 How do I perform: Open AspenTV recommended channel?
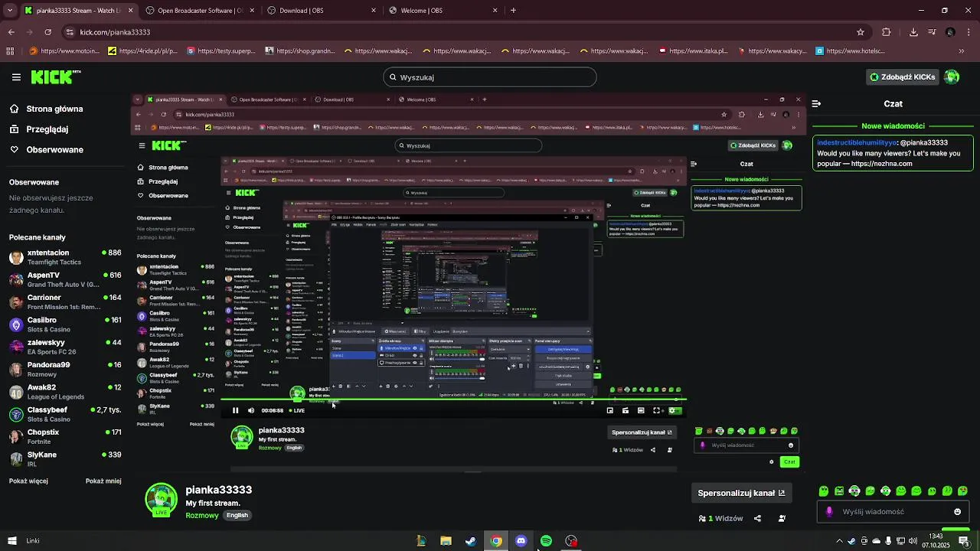[x=65, y=279]
